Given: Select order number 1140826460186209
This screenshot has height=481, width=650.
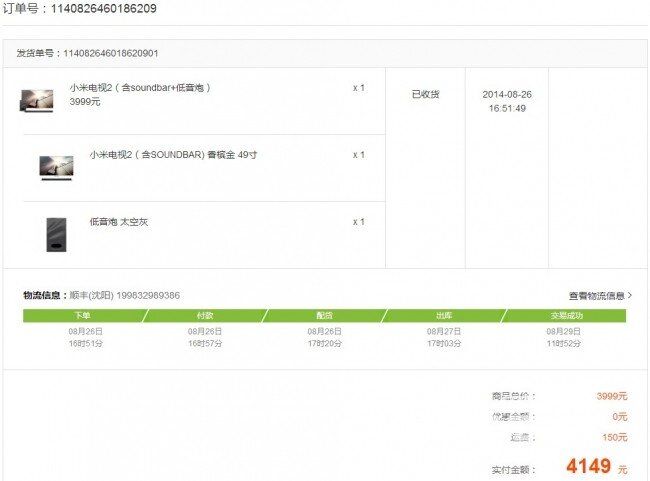Looking at the screenshot, I should 104,8.
